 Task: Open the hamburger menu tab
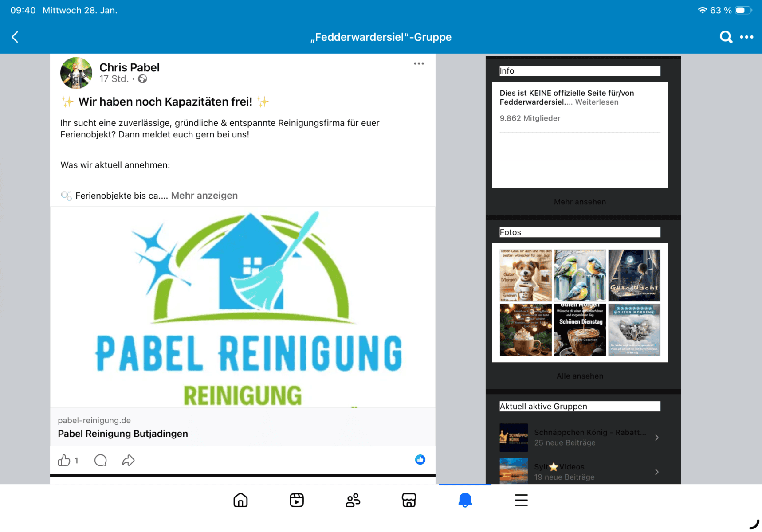click(x=521, y=500)
